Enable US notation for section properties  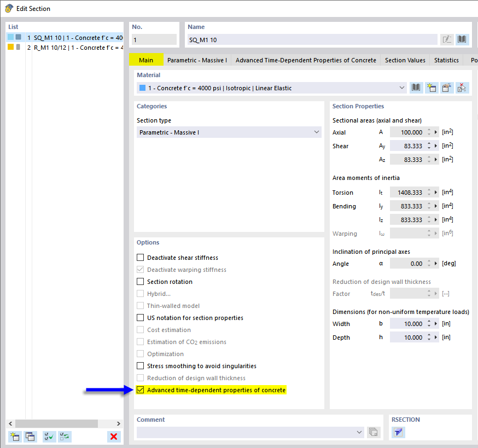point(140,317)
